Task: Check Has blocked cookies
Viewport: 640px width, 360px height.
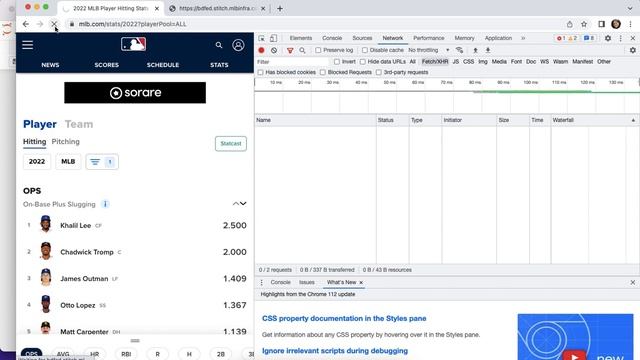Action: pyautogui.click(x=260, y=72)
